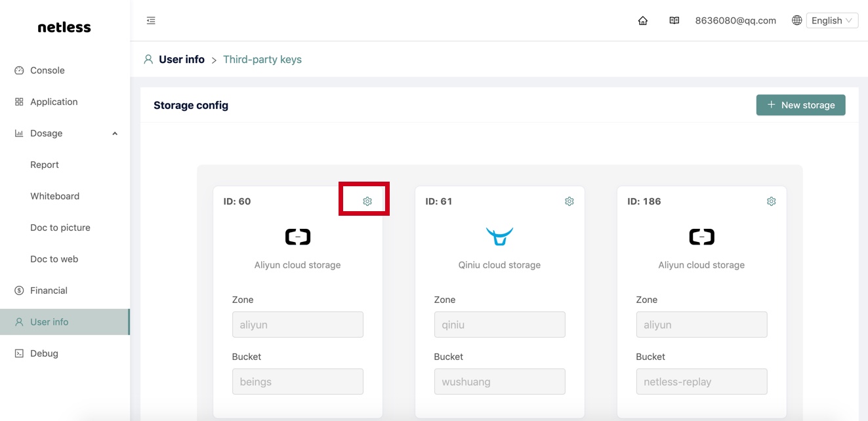868x421 pixels.
Task: Click the Aliyun logo in card ID: 186
Action: [x=702, y=237]
